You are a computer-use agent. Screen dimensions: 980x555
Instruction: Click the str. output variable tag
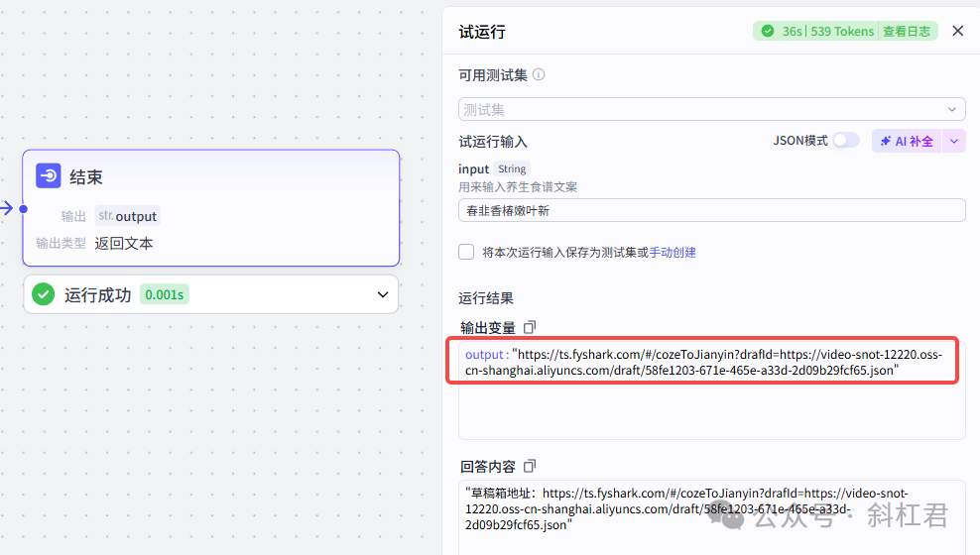click(x=128, y=216)
